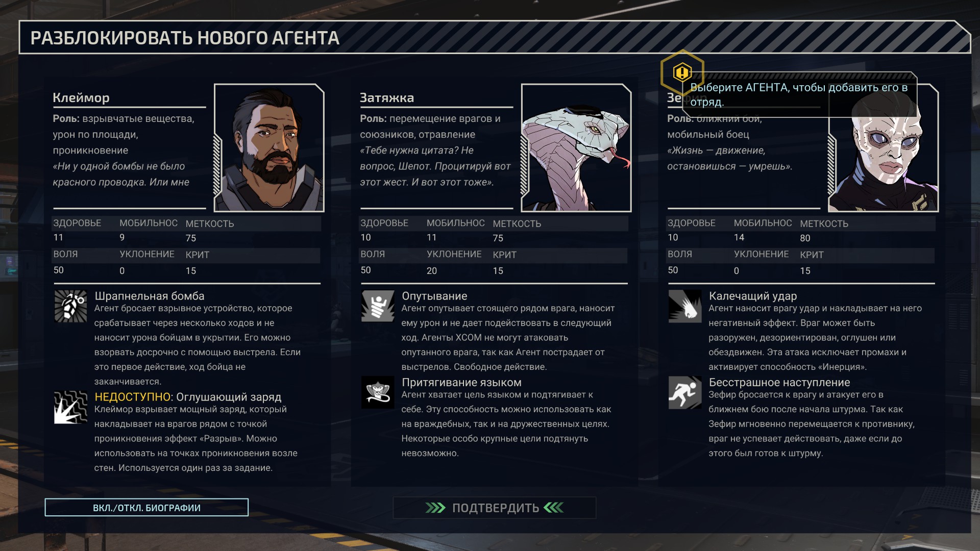The width and height of the screenshot is (980, 551).
Task: Click the Оглушающий заряд ability icon
Action: (70, 407)
